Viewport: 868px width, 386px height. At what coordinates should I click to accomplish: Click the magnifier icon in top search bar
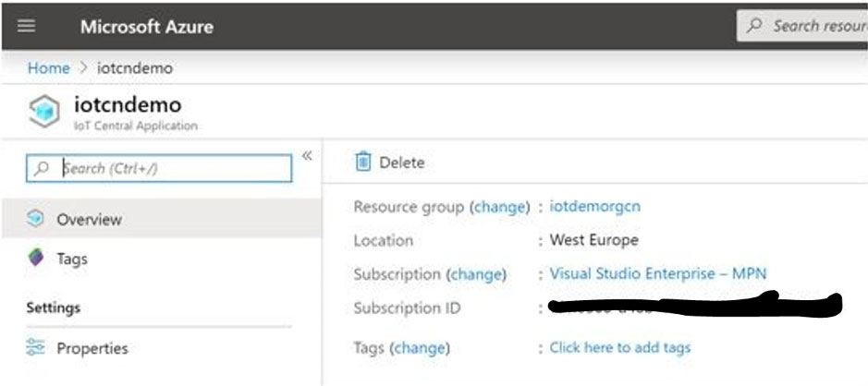(x=755, y=26)
